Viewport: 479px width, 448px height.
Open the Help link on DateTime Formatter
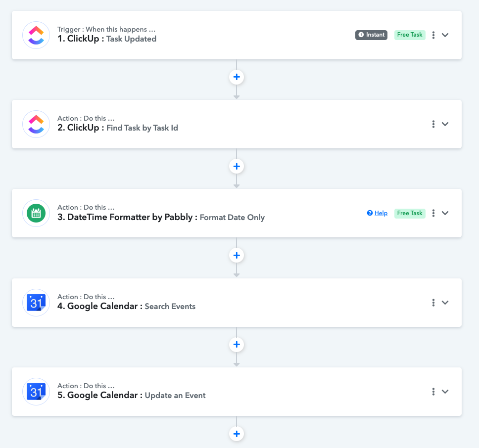click(377, 213)
